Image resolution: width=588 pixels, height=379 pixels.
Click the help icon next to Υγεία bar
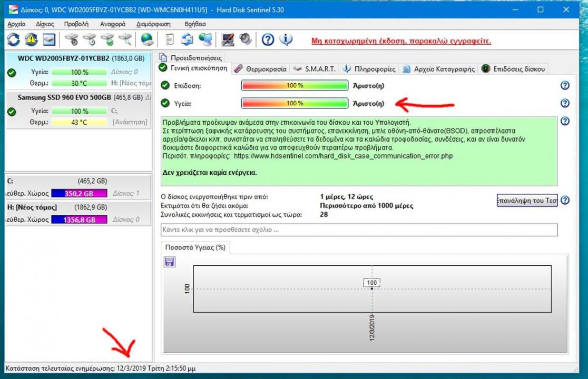pos(565,103)
